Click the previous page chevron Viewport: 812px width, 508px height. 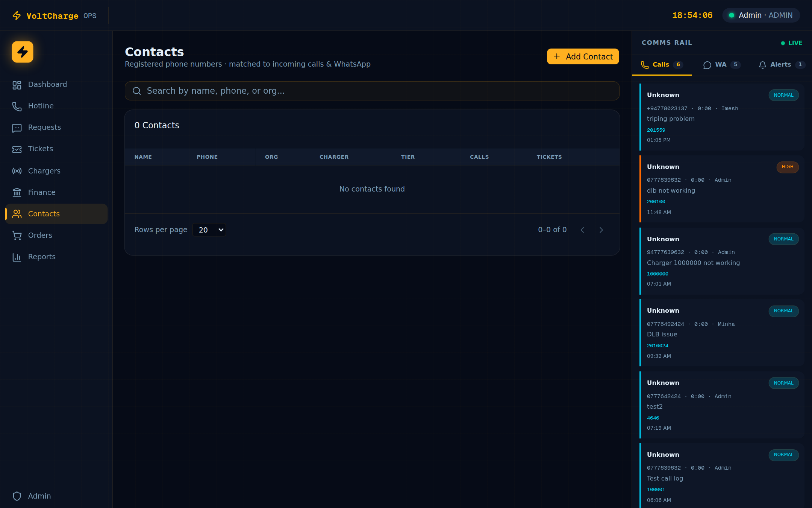coord(582,230)
